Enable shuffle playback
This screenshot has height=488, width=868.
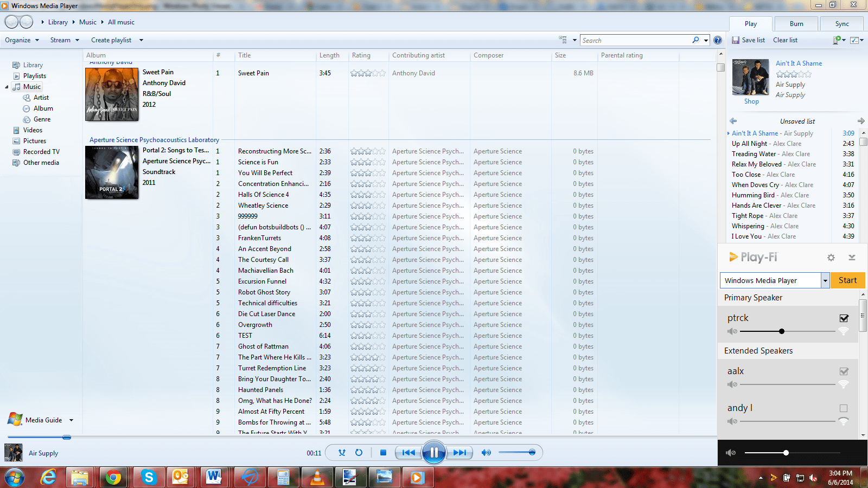tap(342, 452)
